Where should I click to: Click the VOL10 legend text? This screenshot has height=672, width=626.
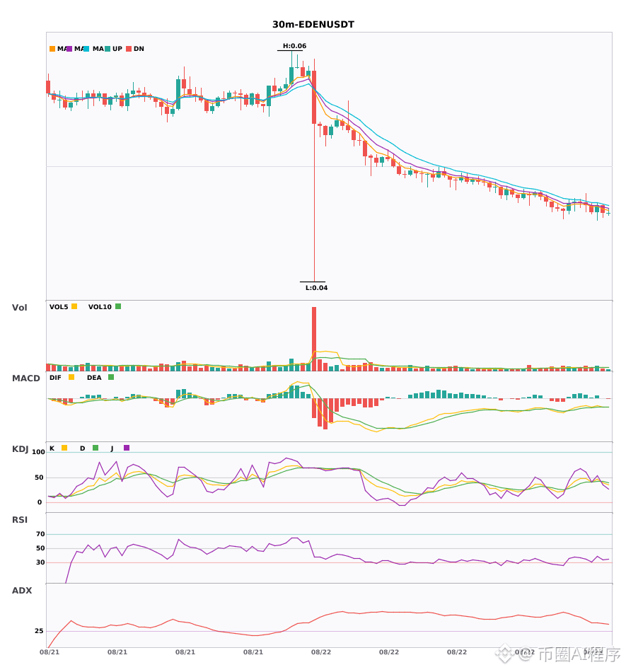point(100,307)
